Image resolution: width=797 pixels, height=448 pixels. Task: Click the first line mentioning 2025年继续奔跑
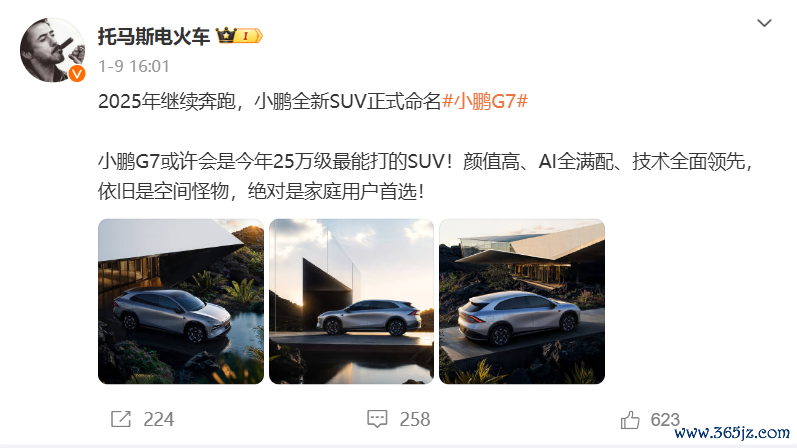(x=313, y=101)
